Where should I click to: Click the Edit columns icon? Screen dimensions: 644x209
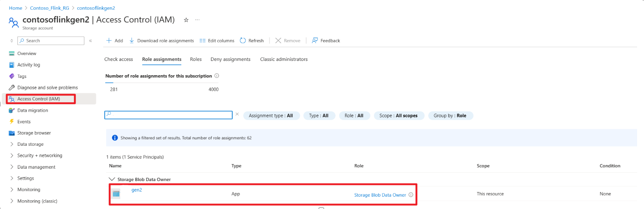tap(202, 40)
